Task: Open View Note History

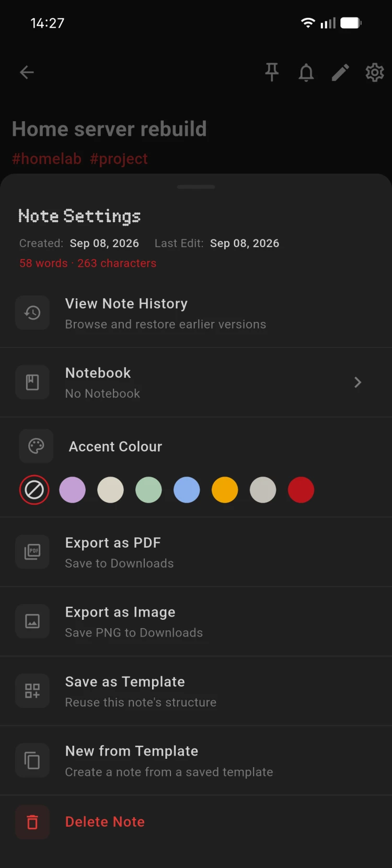Action: (196, 313)
